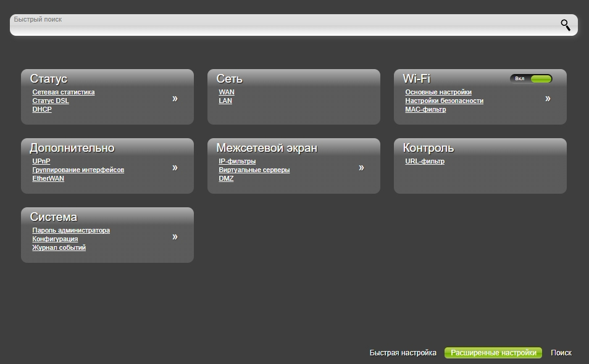Expand the Wi-Fi section arrows
Image resolution: width=589 pixels, height=364 pixels.
548,99
